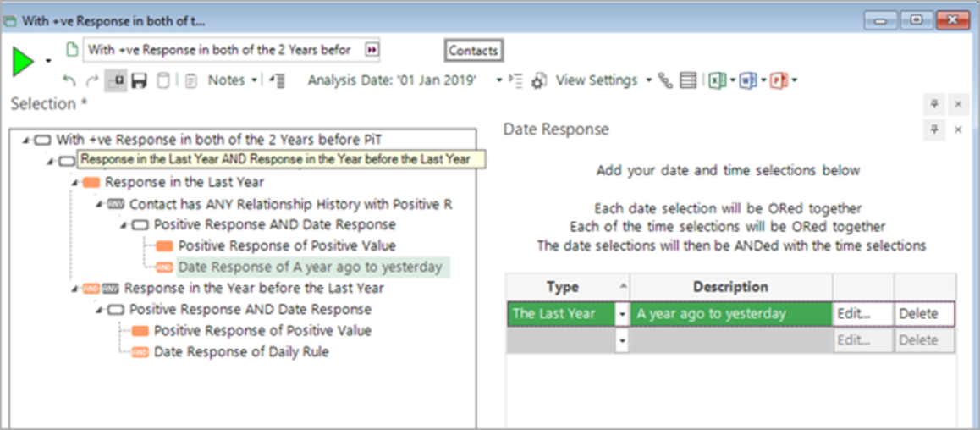Select Date Response of Daily Rule node
Viewport: 980px width, 430px height.
click(x=241, y=351)
